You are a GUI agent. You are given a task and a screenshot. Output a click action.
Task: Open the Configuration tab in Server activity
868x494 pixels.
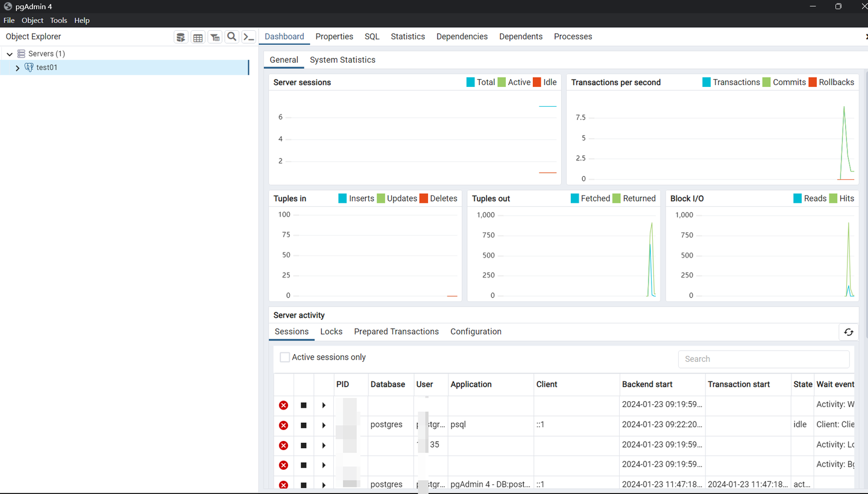(476, 331)
